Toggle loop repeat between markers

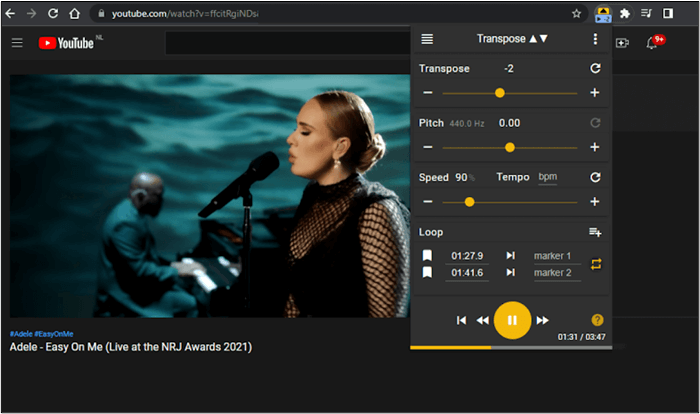(x=596, y=264)
